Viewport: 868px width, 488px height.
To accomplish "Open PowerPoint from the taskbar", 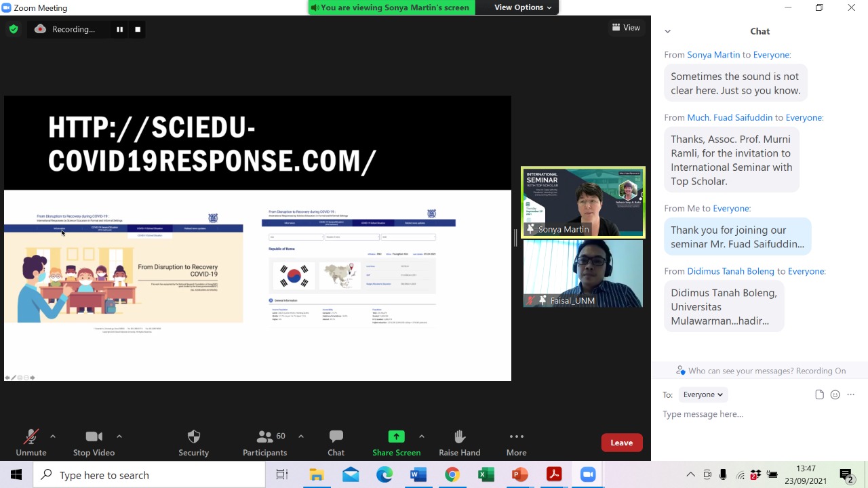I will coord(520,475).
